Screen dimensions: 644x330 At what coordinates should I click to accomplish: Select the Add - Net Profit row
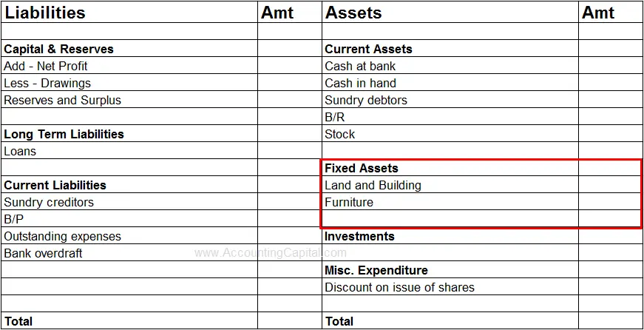point(46,66)
